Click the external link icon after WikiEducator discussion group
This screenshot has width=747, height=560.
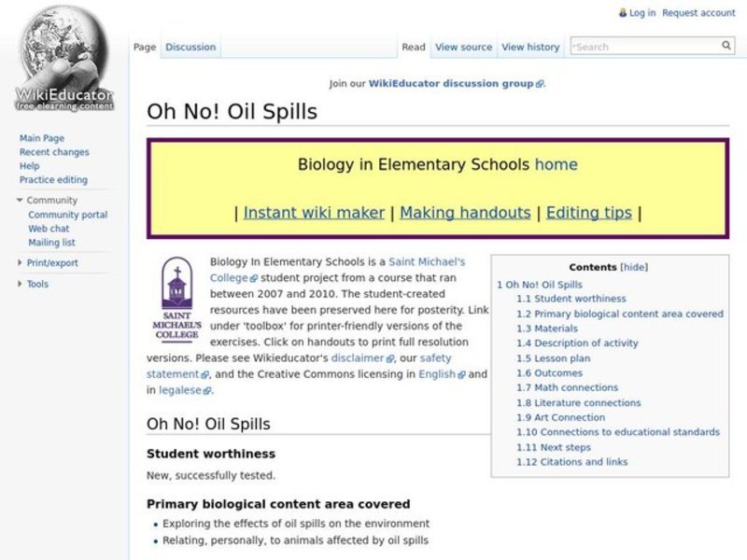(538, 83)
